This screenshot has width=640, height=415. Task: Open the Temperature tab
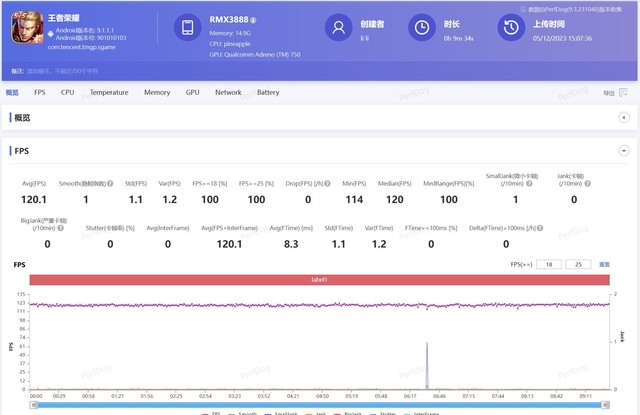tap(109, 92)
